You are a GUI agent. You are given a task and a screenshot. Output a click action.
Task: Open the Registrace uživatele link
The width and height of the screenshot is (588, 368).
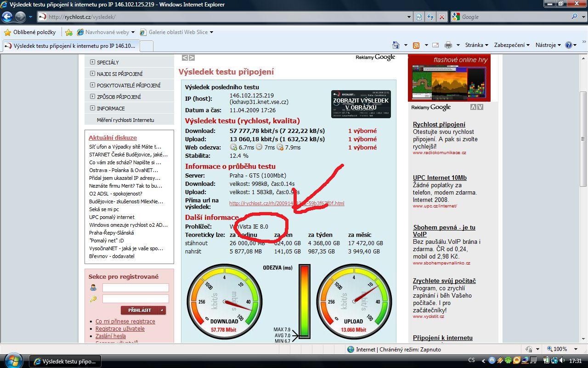pyautogui.click(x=120, y=329)
